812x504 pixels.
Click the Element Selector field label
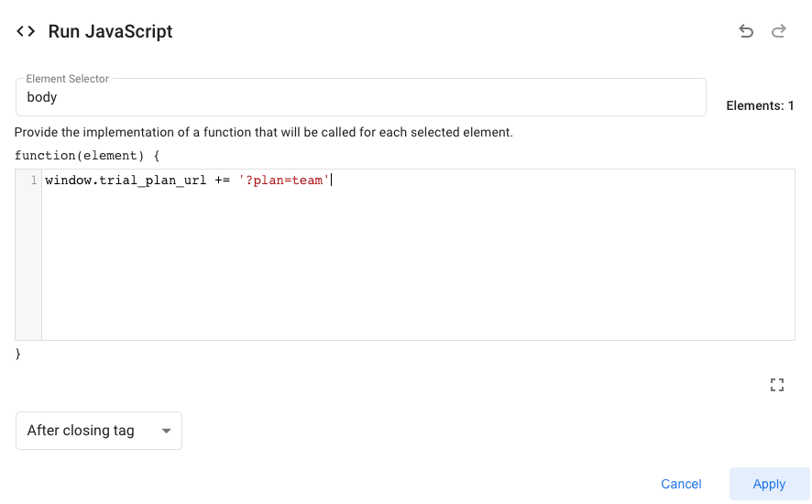(x=68, y=80)
